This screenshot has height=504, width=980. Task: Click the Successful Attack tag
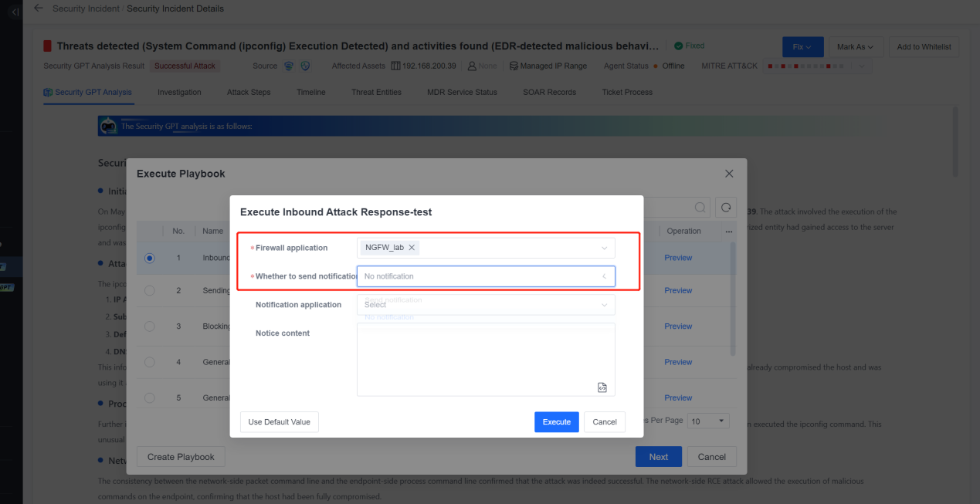[x=185, y=66]
